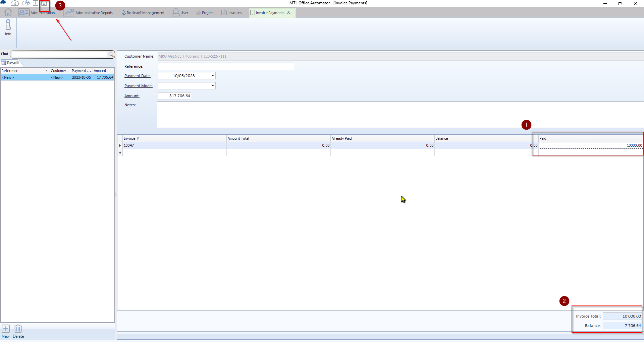Click the Delete trash can icon
This screenshot has width=644, height=342.
tap(18, 329)
